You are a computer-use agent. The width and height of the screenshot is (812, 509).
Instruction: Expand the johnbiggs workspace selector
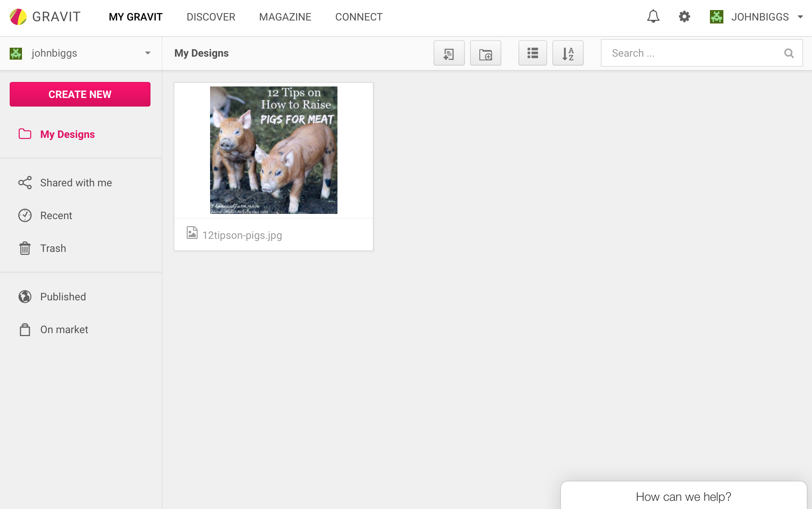coord(148,53)
